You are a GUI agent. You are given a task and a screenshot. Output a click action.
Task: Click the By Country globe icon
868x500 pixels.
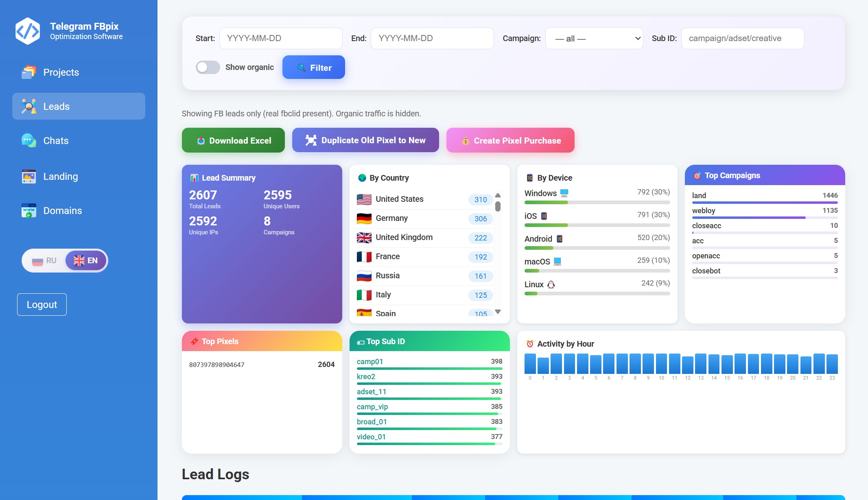coord(362,178)
